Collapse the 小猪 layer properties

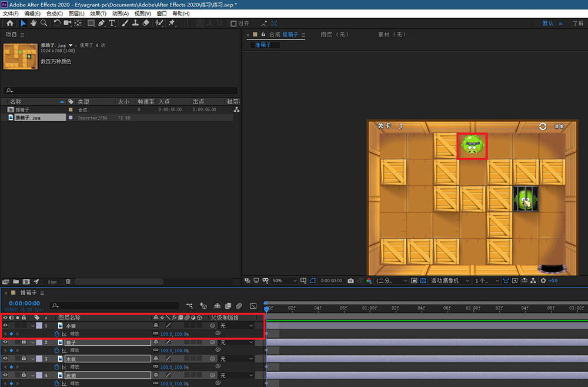[33, 326]
